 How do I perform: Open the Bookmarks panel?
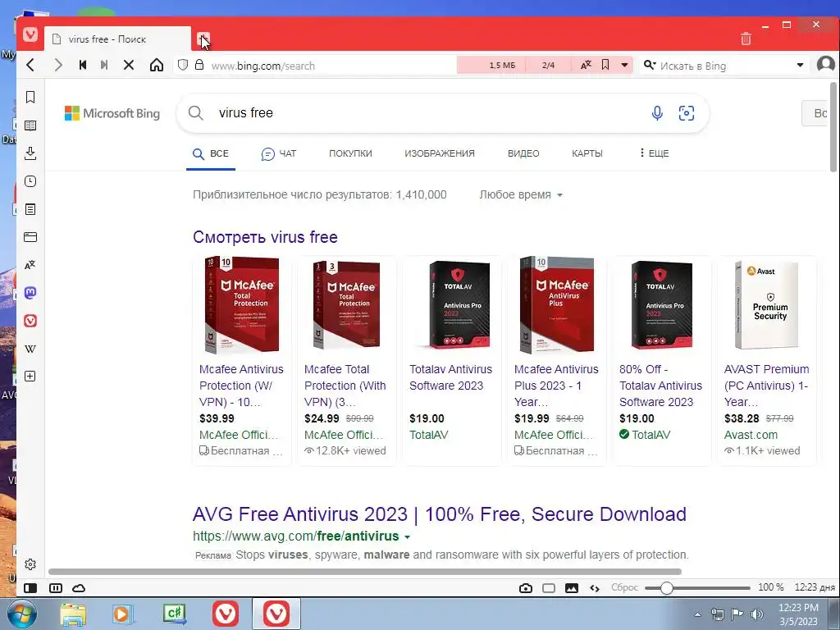coord(30,97)
